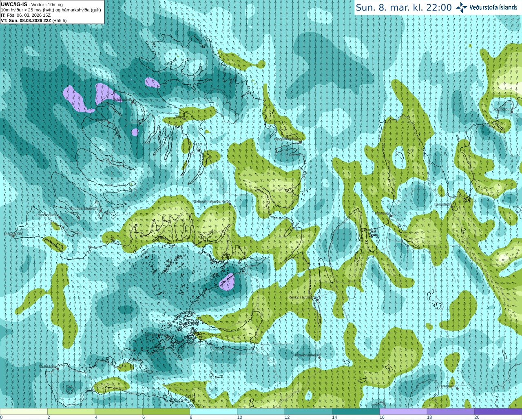This screenshot has height=420, width=522.
Task: Select the 4–6 m/s legend swatch
Action: [x=118, y=411]
